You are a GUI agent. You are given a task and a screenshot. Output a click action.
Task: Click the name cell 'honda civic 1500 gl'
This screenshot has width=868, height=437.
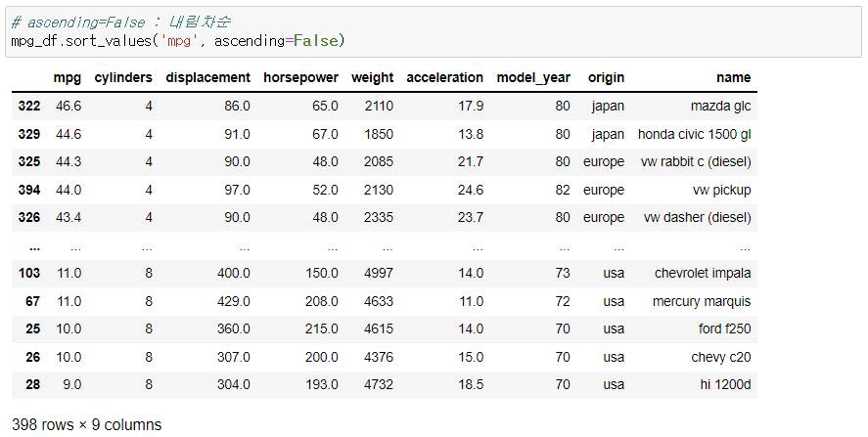pos(694,134)
